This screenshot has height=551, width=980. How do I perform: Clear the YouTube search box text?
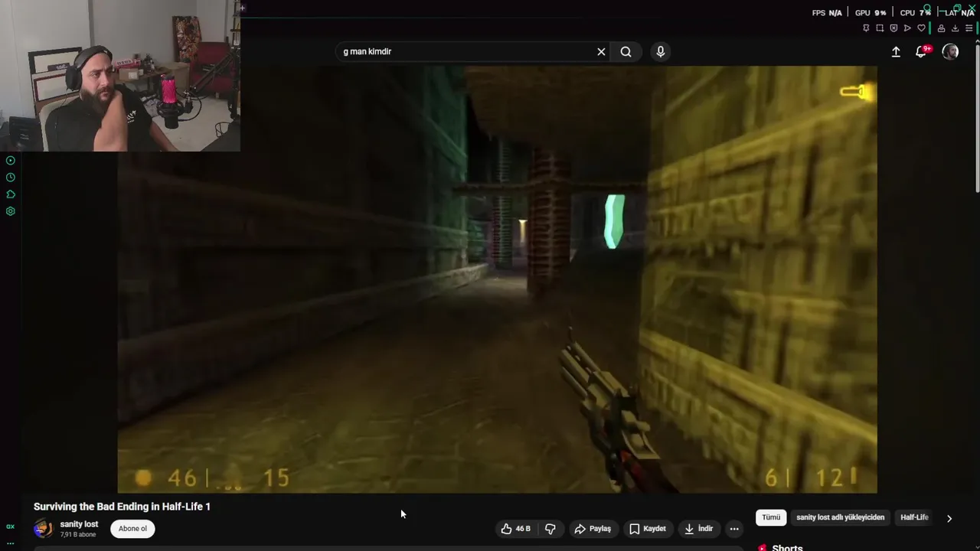[601, 51]
